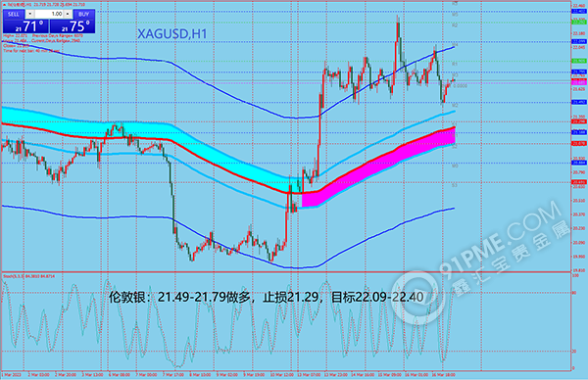Viewport: 588px width, 380px height.
Task: Click the magenta current price label on scale
Action: [578, 82]
